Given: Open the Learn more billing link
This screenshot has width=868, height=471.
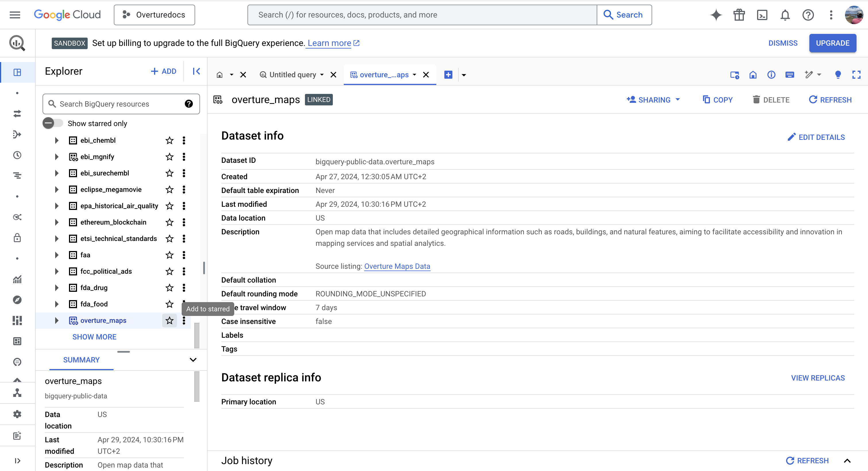Looking at the screenshot, I should [333, 43].
